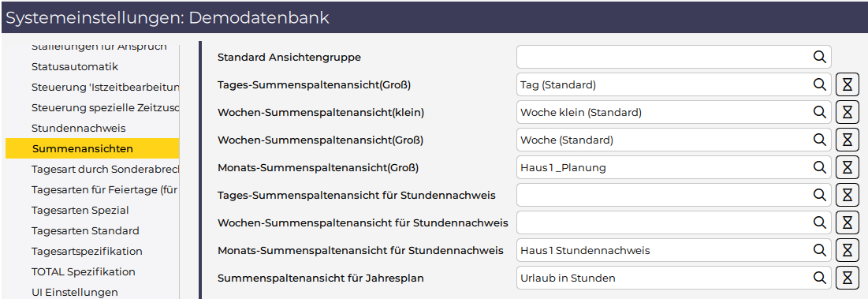Open search for Tages-Summenspaltenansicht(Groß) field

pyautogui.click(x=819, y=84)
